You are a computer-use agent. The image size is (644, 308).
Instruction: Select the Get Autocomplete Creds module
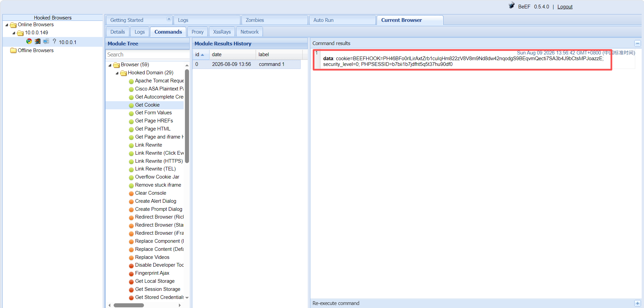point(159,97)
